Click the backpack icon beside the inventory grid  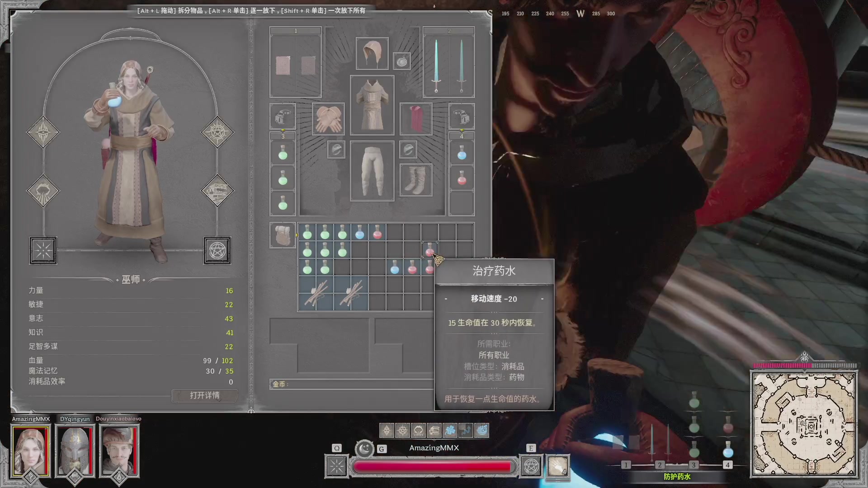283,235
